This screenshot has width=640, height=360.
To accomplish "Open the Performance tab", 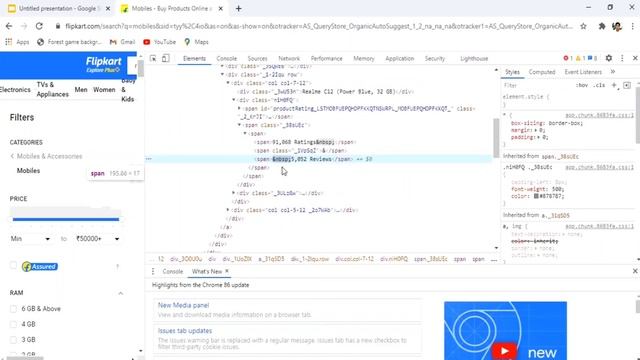I will tap(327, 59).
